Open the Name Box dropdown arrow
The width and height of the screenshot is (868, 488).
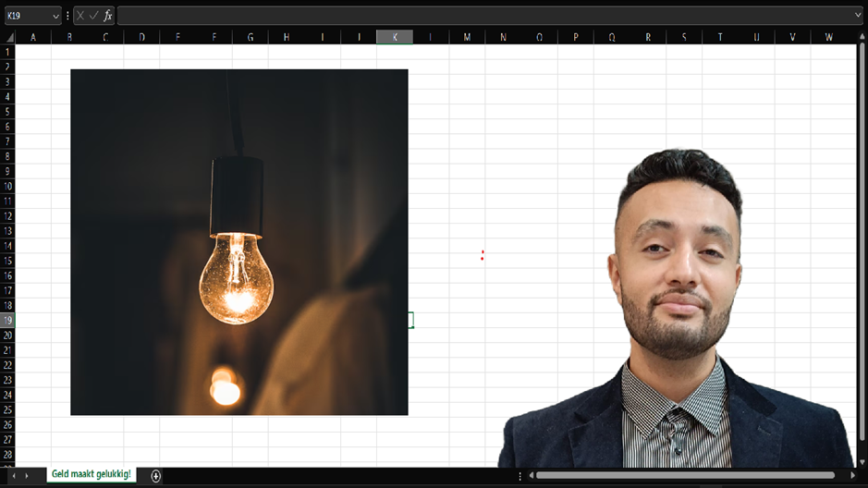point(55,16)
